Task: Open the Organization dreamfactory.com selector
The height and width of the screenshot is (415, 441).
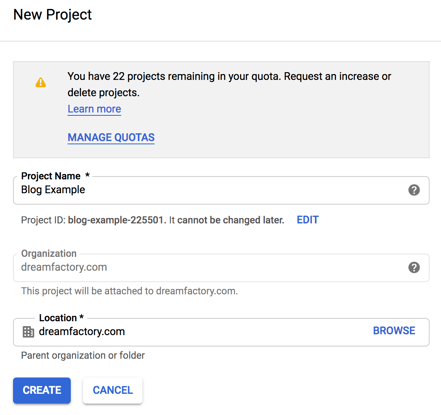Action: [x=221, y=268]
